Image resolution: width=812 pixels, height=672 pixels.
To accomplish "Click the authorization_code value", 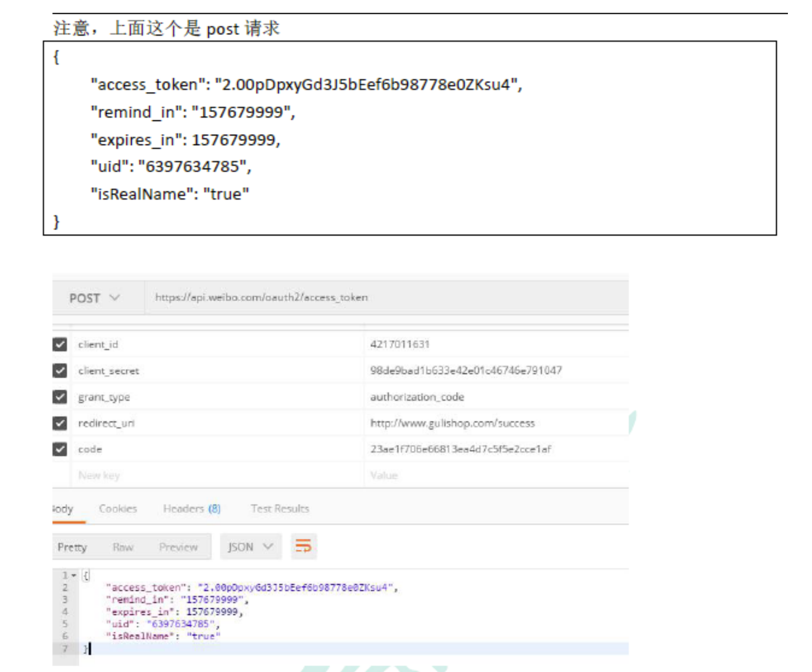I will click(x=417, y=397).
